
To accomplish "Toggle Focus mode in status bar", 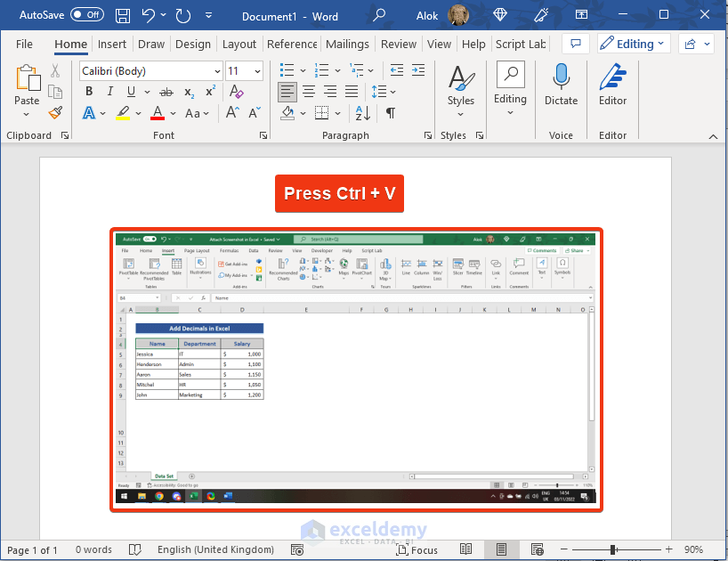I will coord(417,549).
